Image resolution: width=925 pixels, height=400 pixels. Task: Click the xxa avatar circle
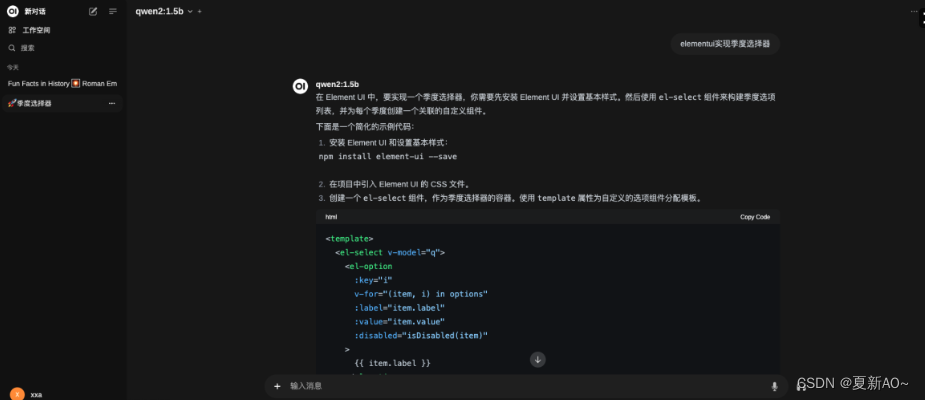(x=17, y=394)
